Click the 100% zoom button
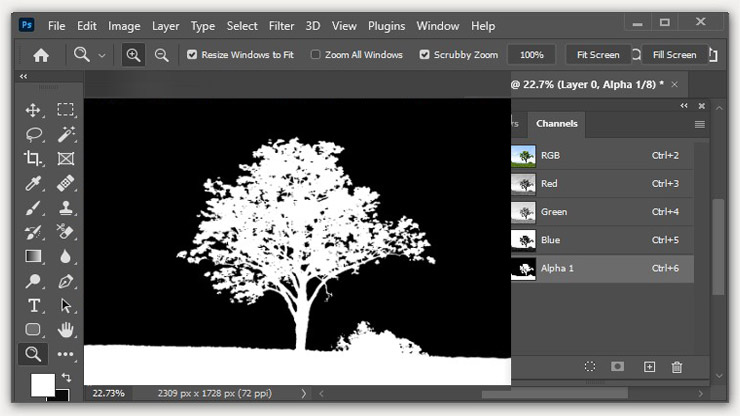Screen dimensions: 740x416 tap(531, 55)
